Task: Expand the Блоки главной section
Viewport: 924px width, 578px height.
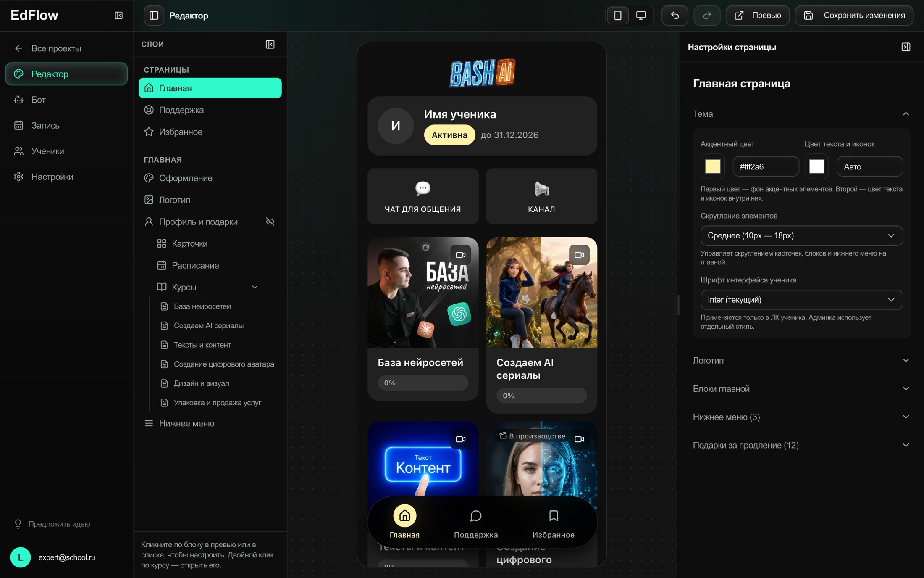Action: click(801, 388)
